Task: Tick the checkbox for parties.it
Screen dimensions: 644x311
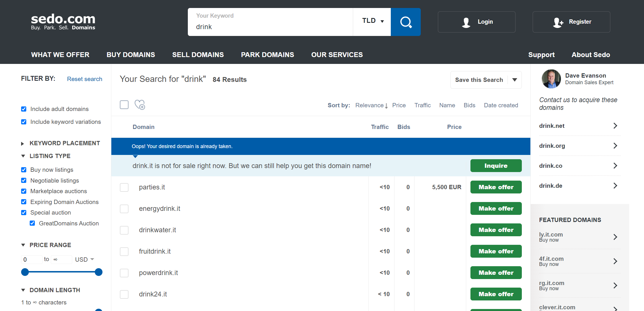Action: (x=124, y=187)
